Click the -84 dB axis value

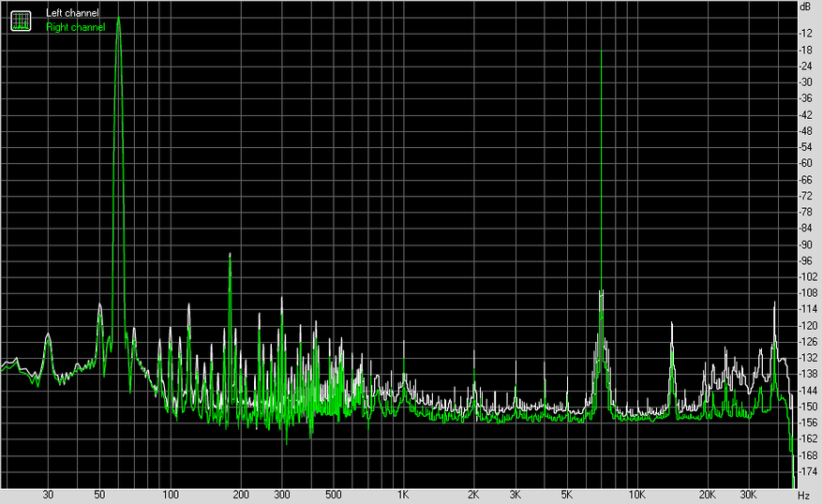pyautogui.click(x=805, y=229)
